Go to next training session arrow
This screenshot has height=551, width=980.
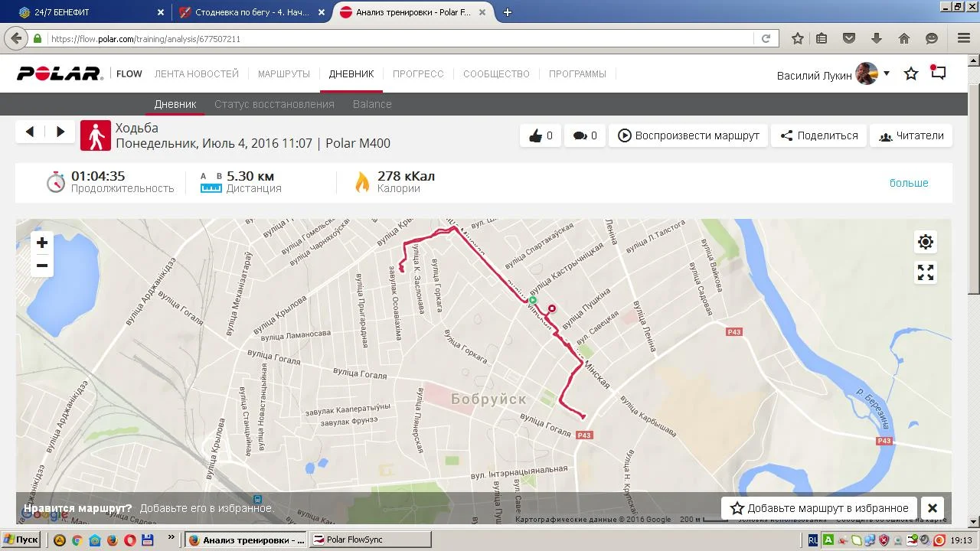tap(60, 132)
